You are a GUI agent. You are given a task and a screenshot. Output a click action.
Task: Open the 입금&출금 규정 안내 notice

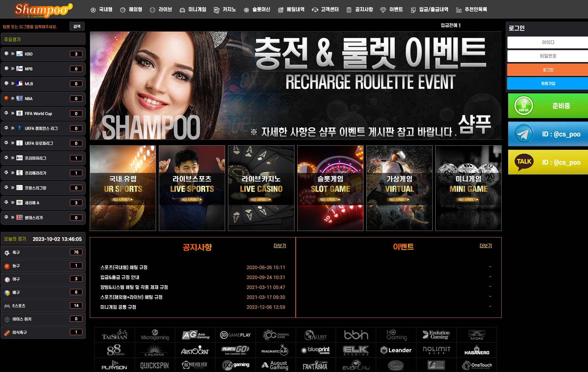[x=120, y=277]
